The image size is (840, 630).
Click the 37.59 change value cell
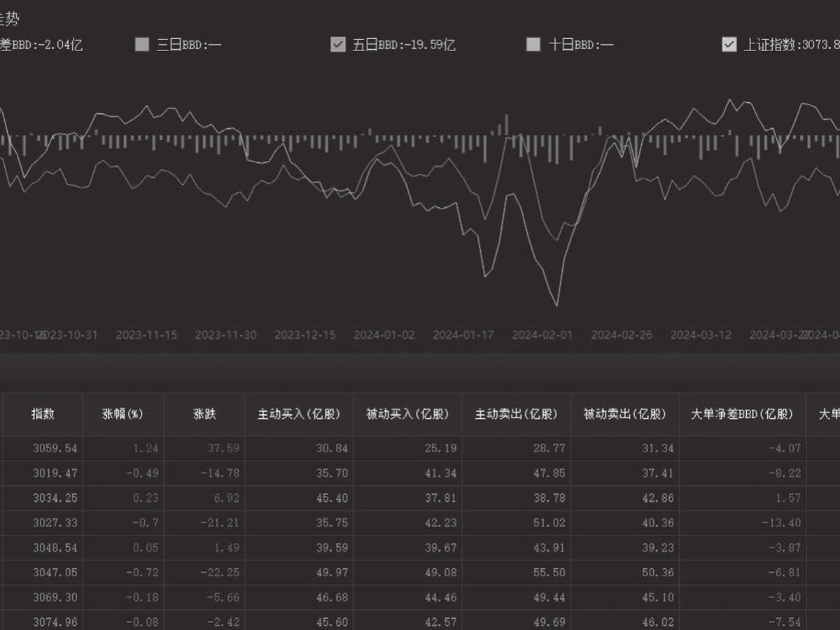[x=204, y=448]
